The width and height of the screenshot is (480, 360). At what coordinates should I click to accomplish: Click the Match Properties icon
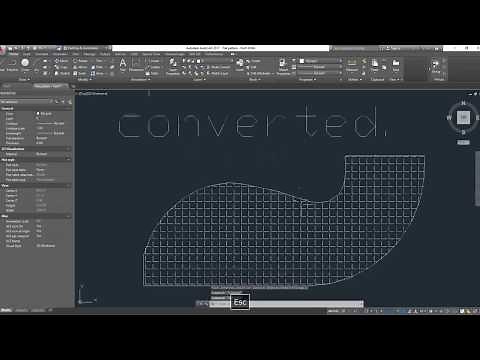point(283,66)
